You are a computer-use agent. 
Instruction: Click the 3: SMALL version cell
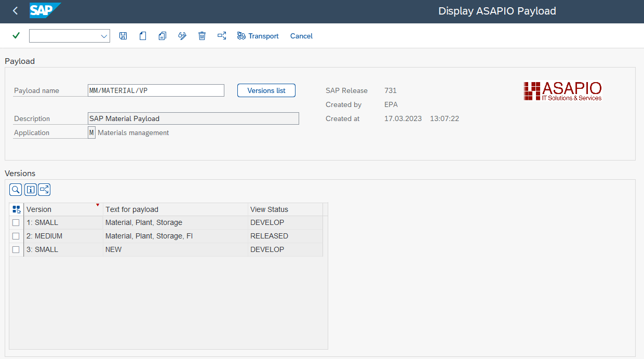point(63,249)
